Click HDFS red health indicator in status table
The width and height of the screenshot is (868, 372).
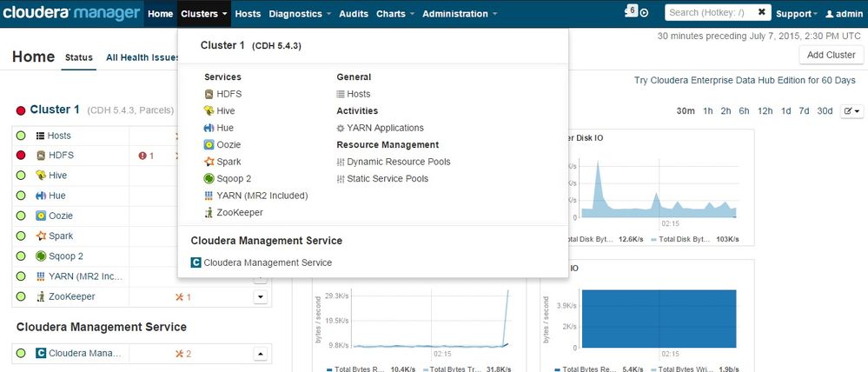click(21, 156)
